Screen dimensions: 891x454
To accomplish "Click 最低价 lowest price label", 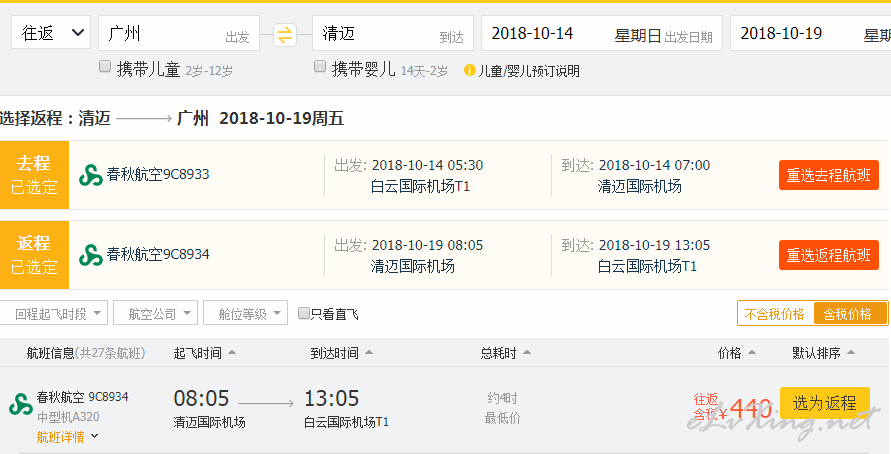I will coord(502,419).
